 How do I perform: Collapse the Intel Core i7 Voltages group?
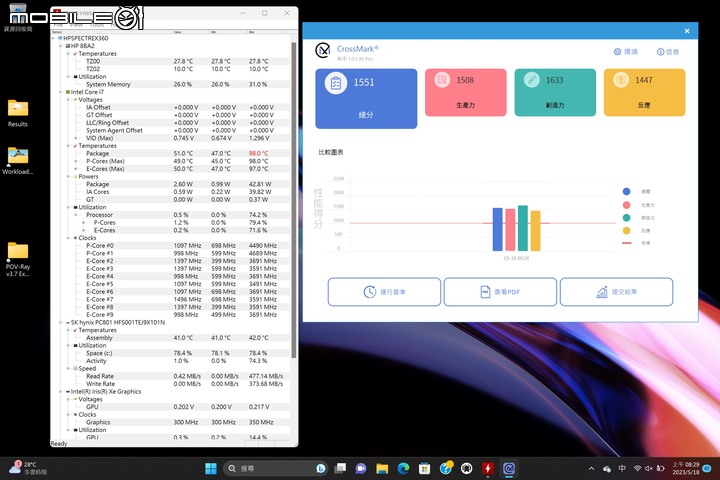(68, 100)
